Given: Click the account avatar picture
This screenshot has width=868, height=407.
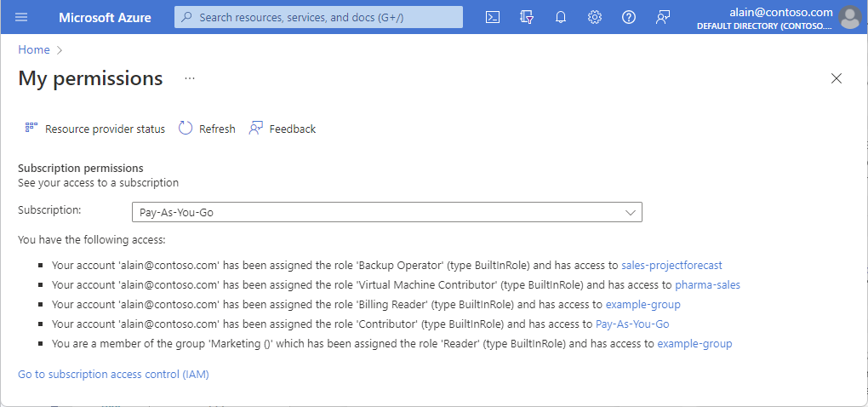Looking at the screenshot, I should pos(850,17).
